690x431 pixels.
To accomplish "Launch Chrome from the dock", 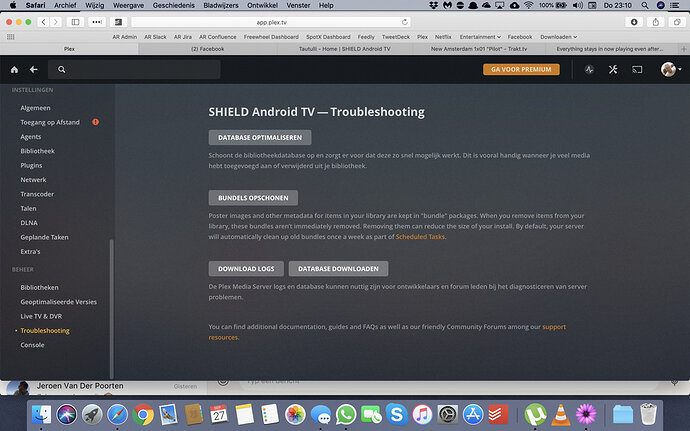I will coord(143,415).
